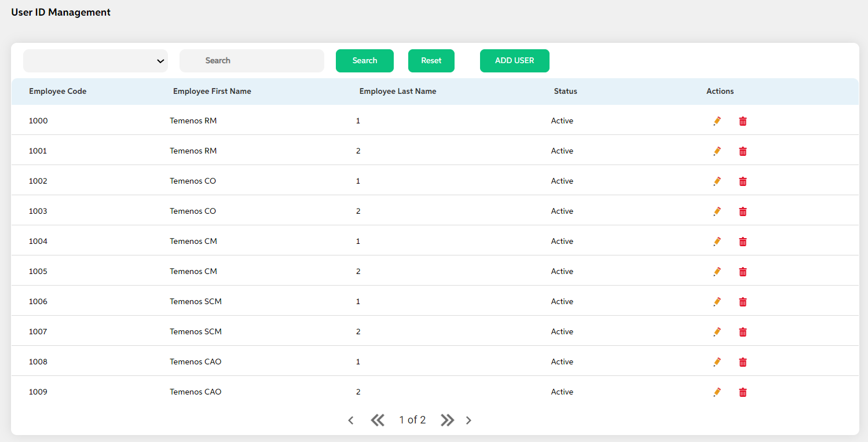The image size is (868, 442).
Task: Delete employee 1006 using trash icon
Action: coord(743,302)
